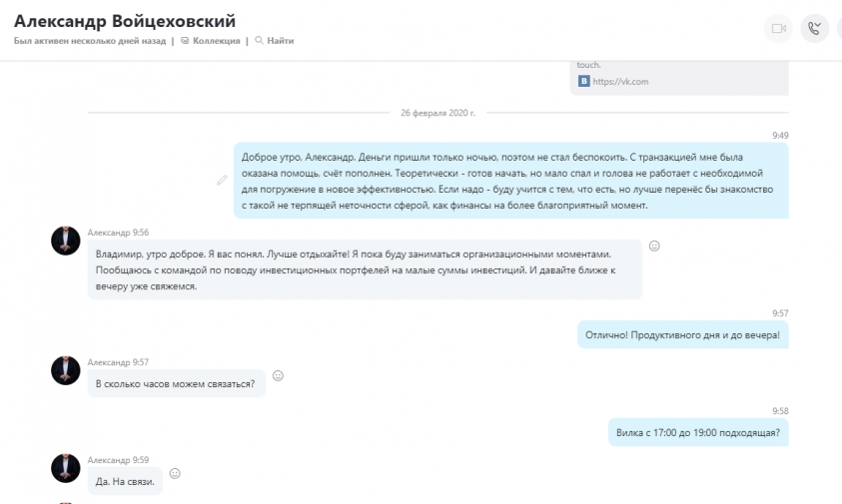
Task: Open Александр Войцеховский profile from header name
Action: (x=125, y=21)
